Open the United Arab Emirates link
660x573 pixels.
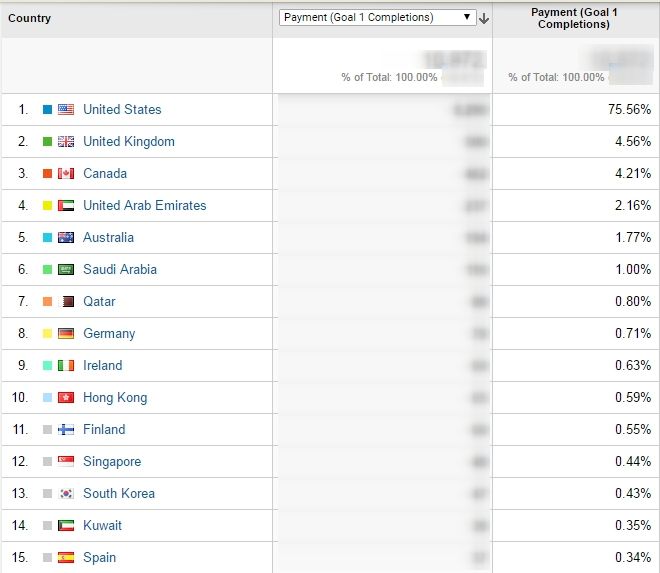click(145, 205)
